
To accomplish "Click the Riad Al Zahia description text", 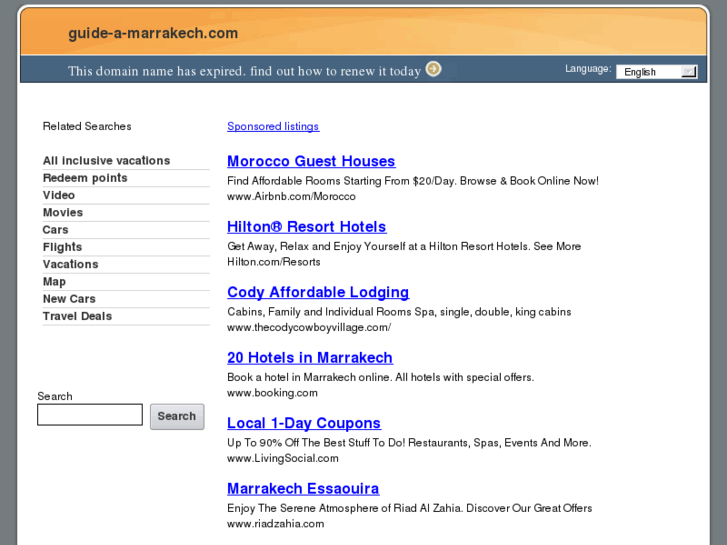I will coord(409,508).
